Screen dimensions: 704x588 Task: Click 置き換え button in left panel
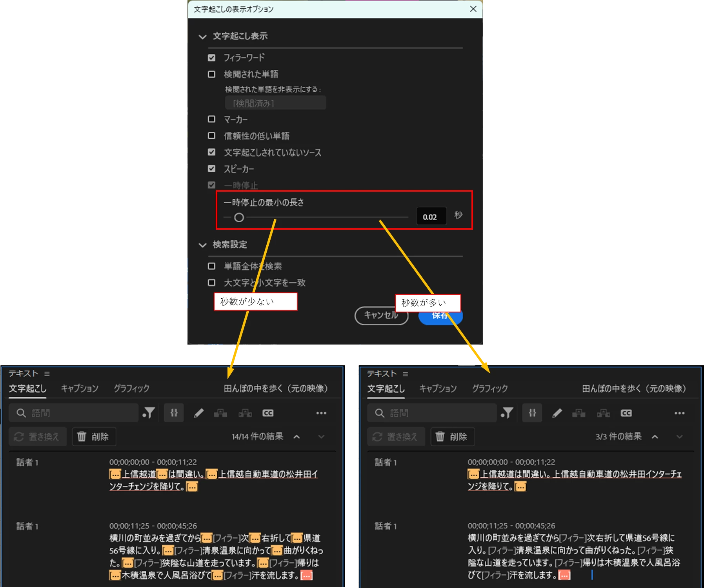(38, 437)
